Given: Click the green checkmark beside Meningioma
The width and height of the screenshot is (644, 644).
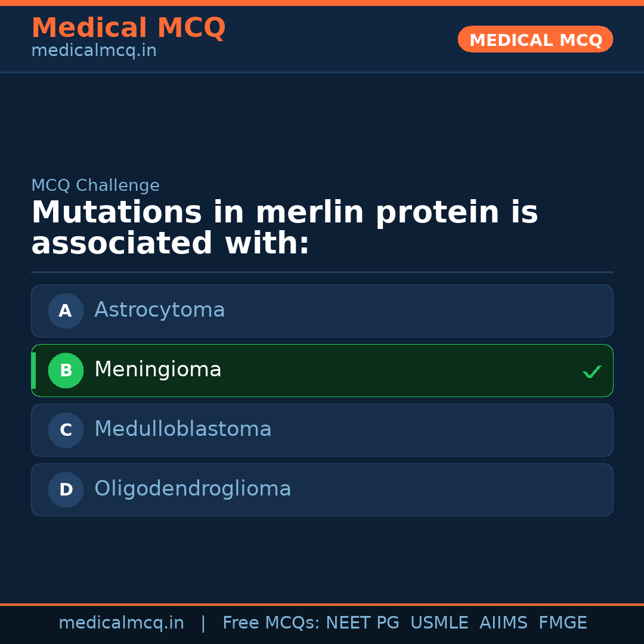Looking at the screenshot, I should coord(592,371).
